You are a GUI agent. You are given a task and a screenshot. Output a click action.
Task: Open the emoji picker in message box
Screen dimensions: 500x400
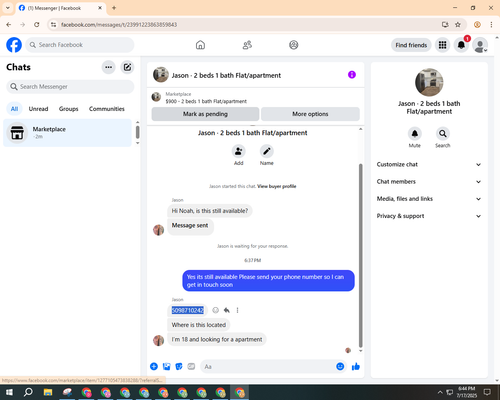[x=340, y=367]
